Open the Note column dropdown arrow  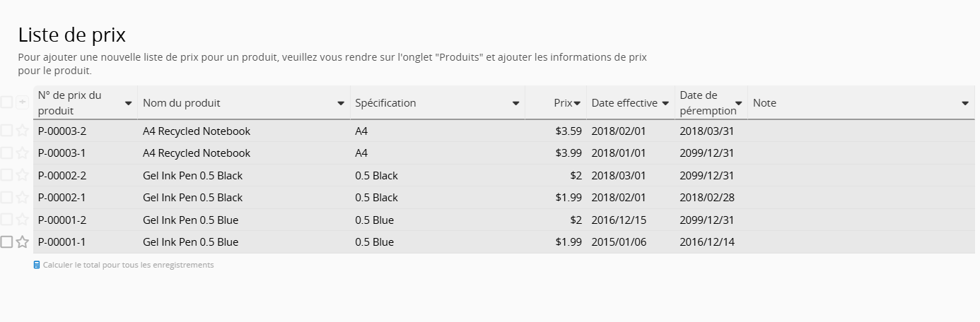(x=965, y=103)
